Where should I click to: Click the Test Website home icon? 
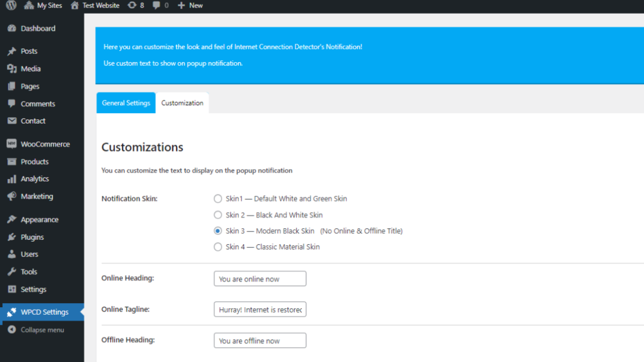(75, 6)
